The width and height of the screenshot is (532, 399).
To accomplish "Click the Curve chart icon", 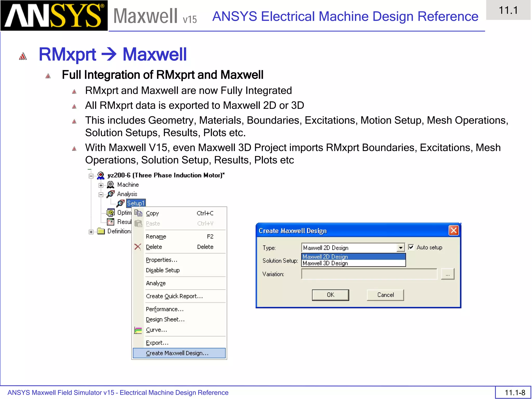I will tap(138, 330).
